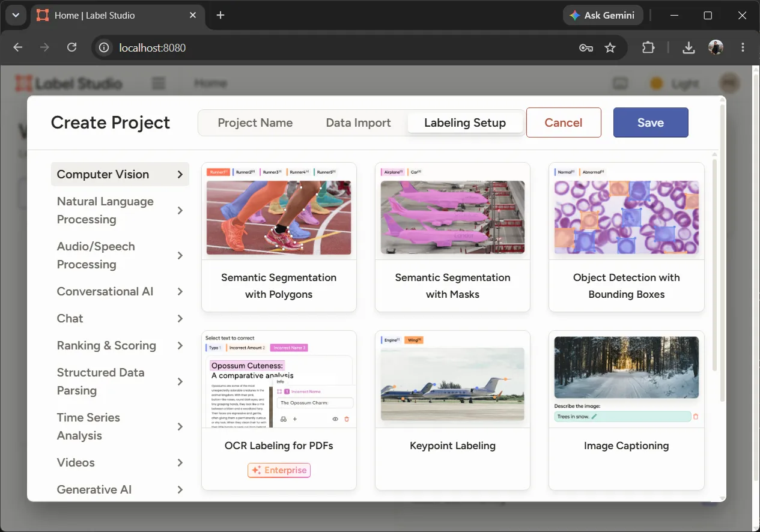Open the extensions puzzle icon
760x532 pixels.
648,47
